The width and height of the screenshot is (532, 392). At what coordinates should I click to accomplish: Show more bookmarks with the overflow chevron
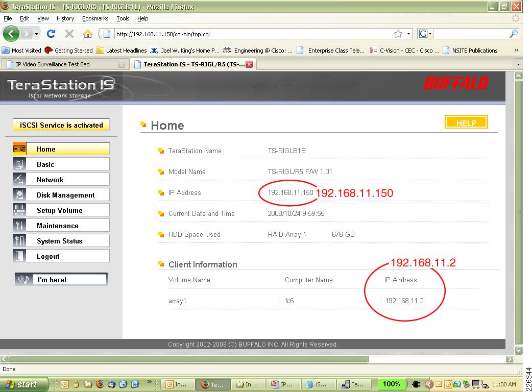[516, 50]
